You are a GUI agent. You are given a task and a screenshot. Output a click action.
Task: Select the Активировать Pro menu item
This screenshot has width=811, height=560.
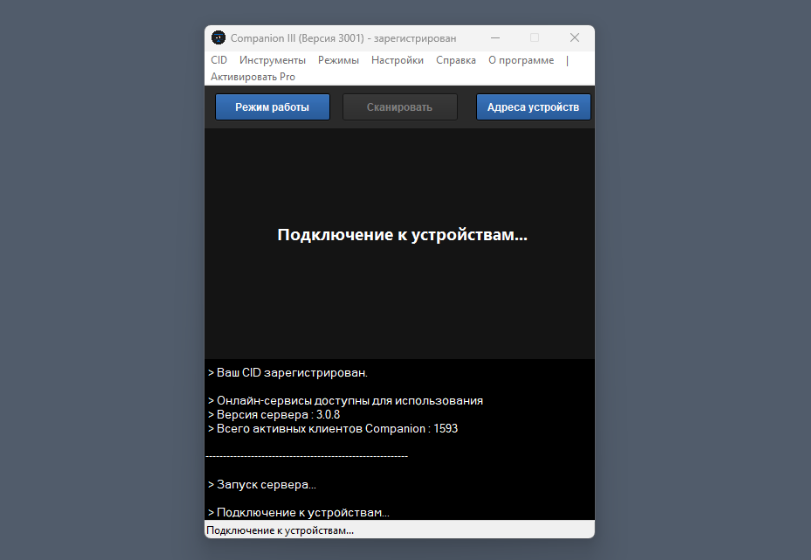click(x=253, y=77)
